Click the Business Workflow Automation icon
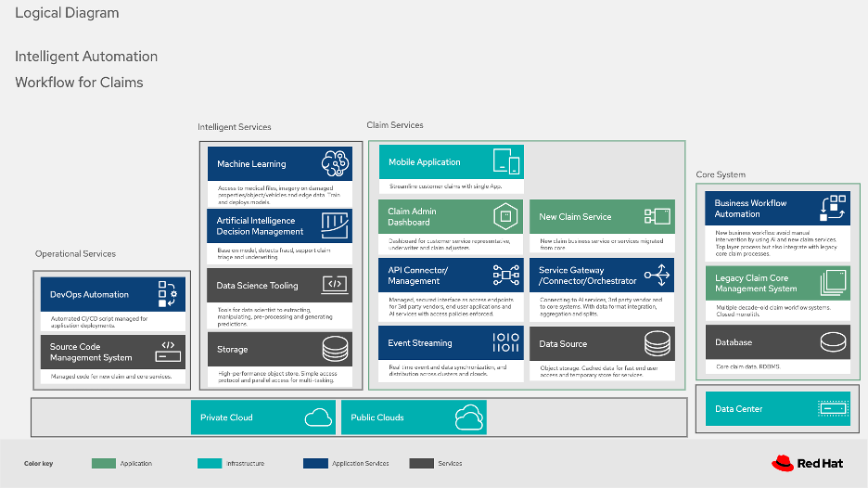 [833, 208]
